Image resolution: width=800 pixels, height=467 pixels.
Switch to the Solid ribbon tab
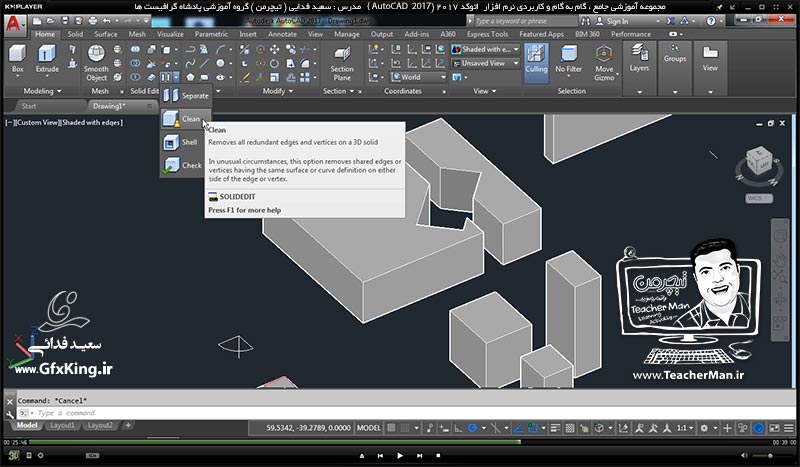[75, 34]
